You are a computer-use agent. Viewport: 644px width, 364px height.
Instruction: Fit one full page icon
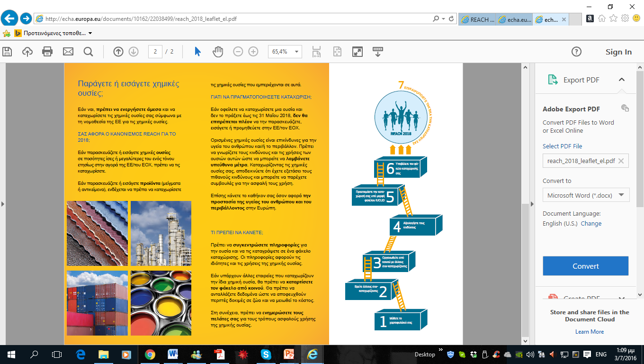337,52
